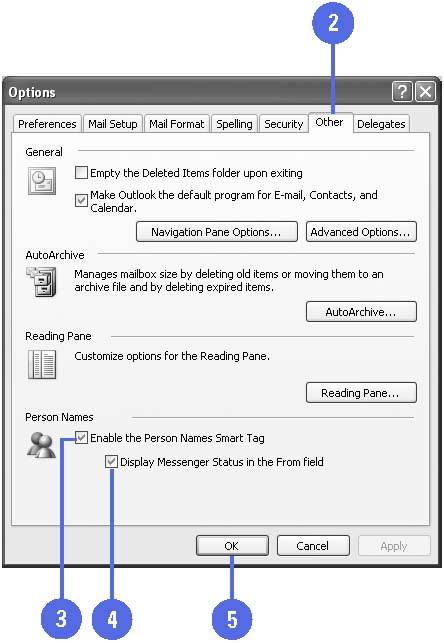Enable Empty the Deleted Items folder upon exiting
The image size is (444, 643).
(x=81, y=173)
